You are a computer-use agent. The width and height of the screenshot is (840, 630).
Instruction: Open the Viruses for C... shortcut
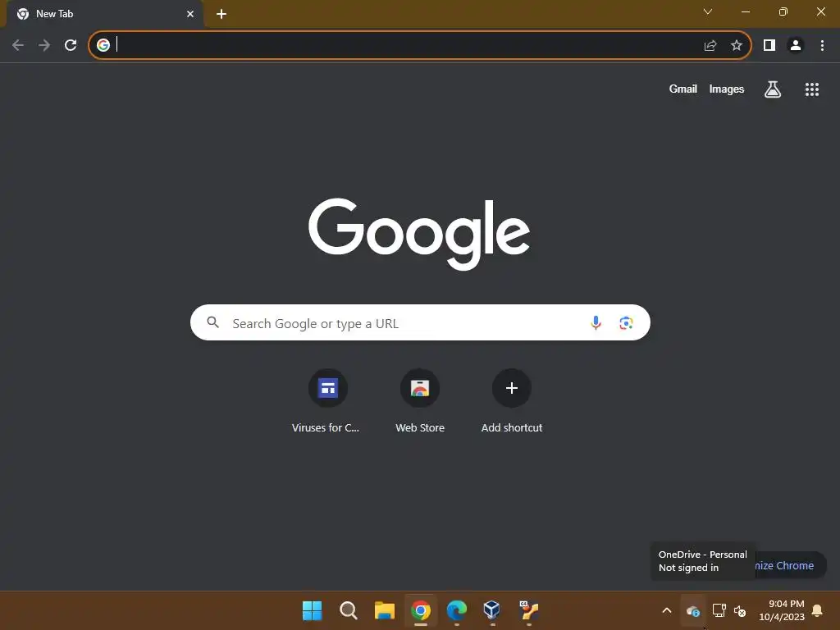click(328, 402)
